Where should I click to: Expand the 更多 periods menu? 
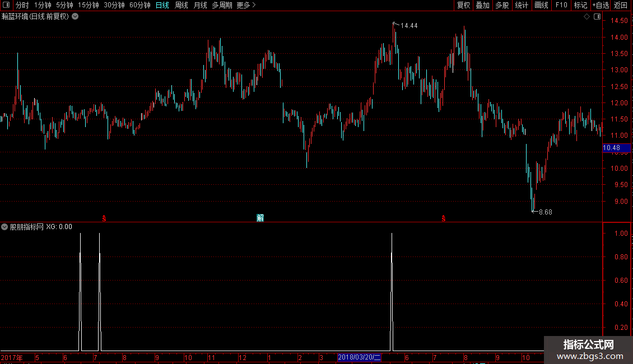pyautogui.click(x=246, y=5)
